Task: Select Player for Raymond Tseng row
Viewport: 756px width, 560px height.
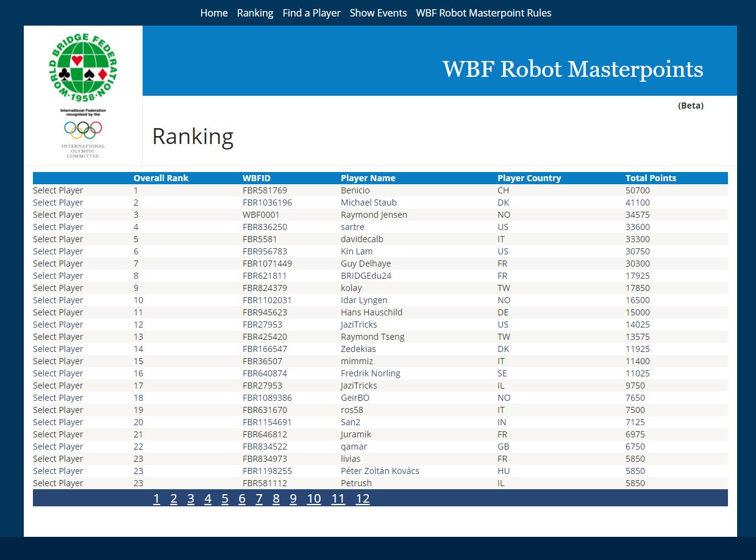Action: (x=58, y=337)
